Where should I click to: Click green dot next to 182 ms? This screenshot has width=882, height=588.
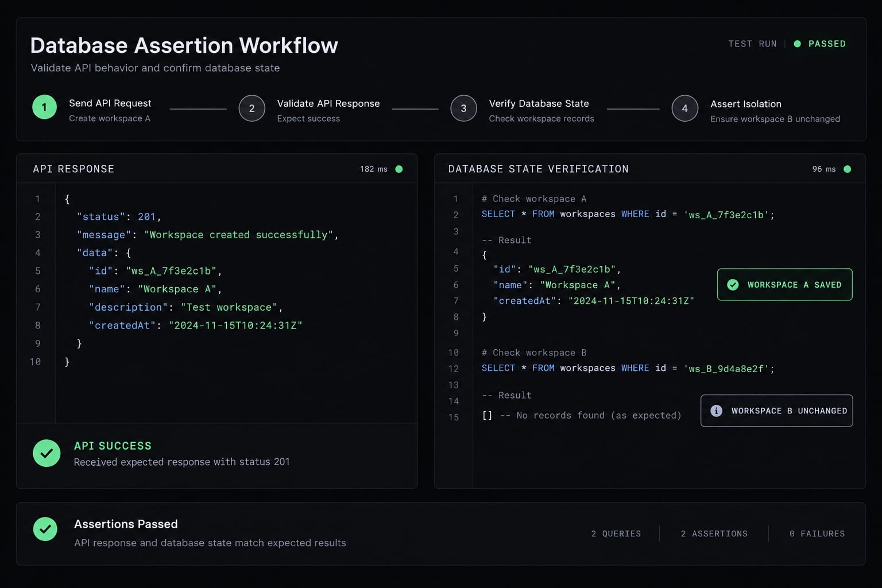(399, 169)
